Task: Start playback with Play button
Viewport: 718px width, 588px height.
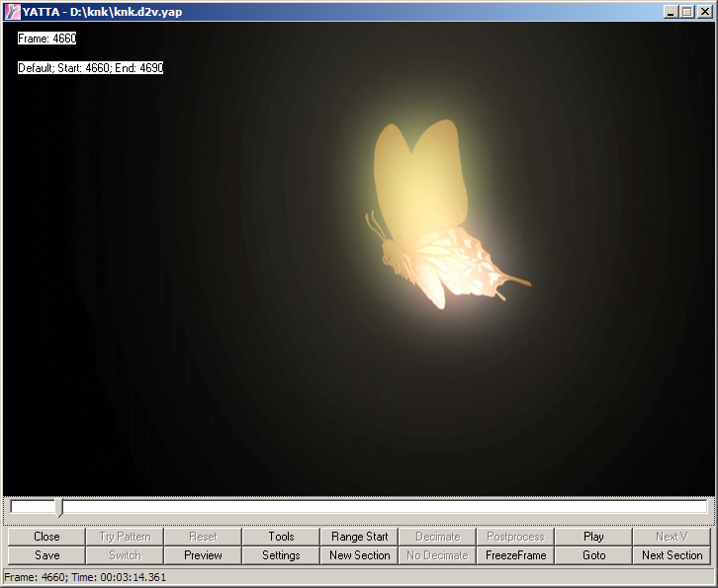Action: (594, 537)
